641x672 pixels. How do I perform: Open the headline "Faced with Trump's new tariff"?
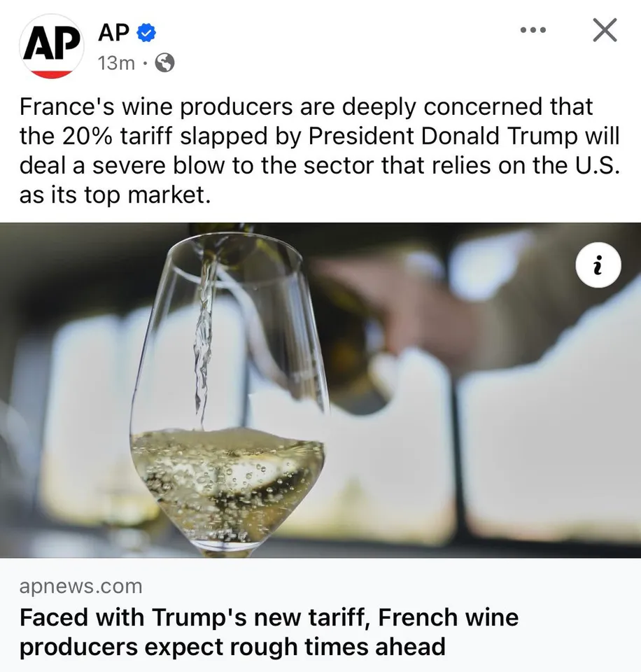click(269, 618)
